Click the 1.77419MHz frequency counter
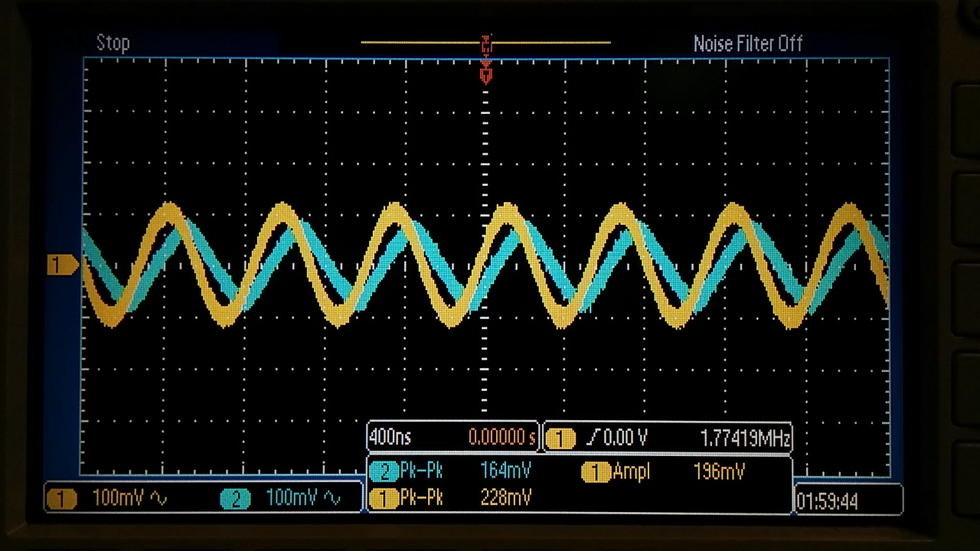This screenshot has height=551, width=980. pos(744,439)
